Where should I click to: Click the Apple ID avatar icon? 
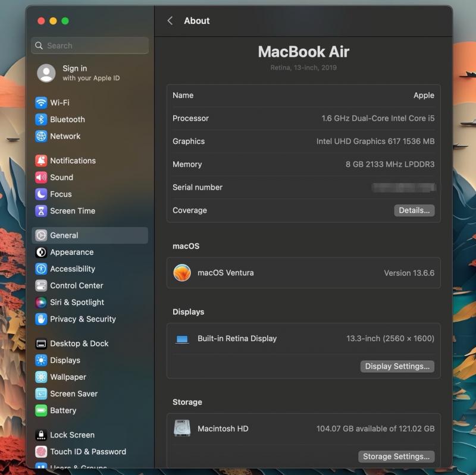tap(46, 73)
